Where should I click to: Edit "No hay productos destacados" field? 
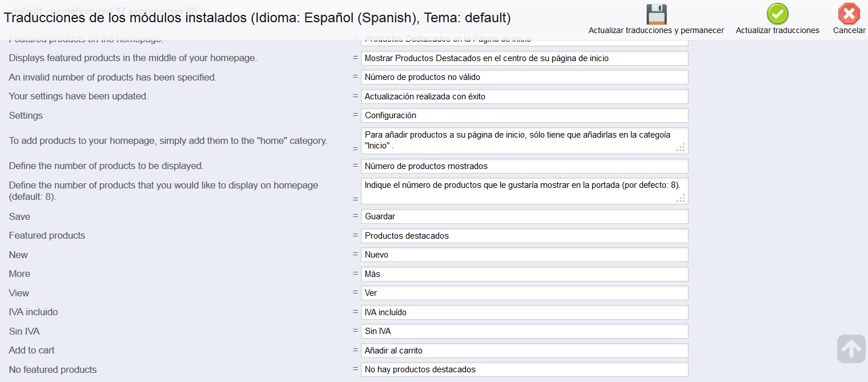click(x=524, y=369)
